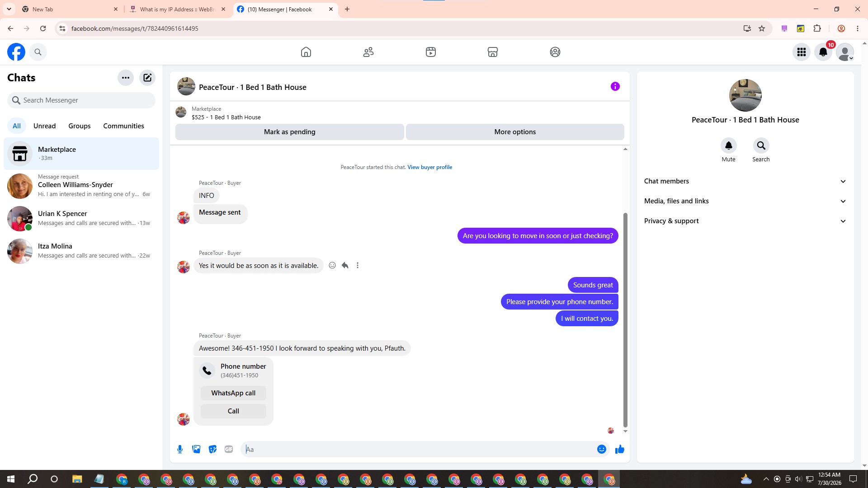Click the conversation scrollbar
This screenshot has height=488, width=868.
pos(625,320)
